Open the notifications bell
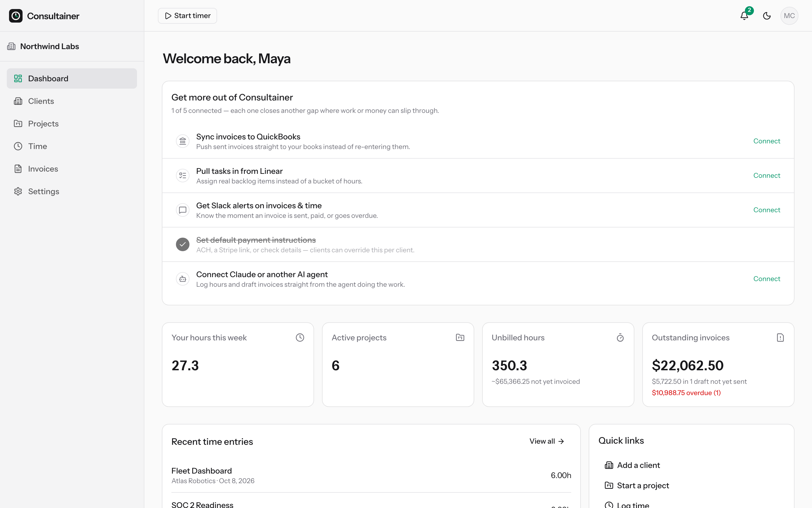Viewport: 812px width, 508px height. [744, 16]
